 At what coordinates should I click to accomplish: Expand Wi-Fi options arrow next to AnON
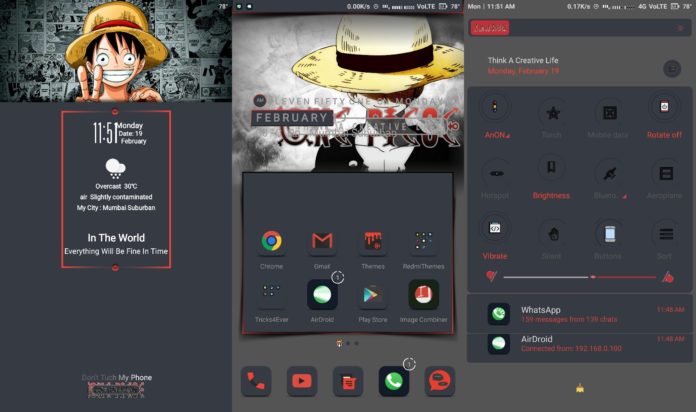508,136
